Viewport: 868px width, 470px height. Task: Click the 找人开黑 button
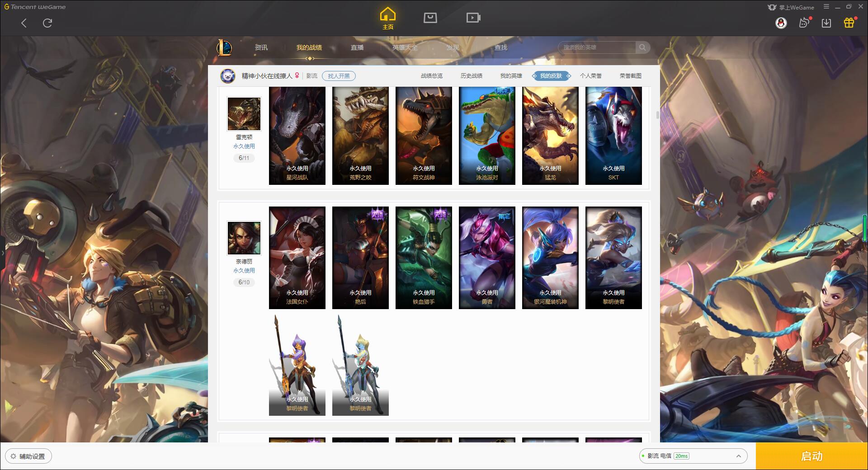coord(339,76)
